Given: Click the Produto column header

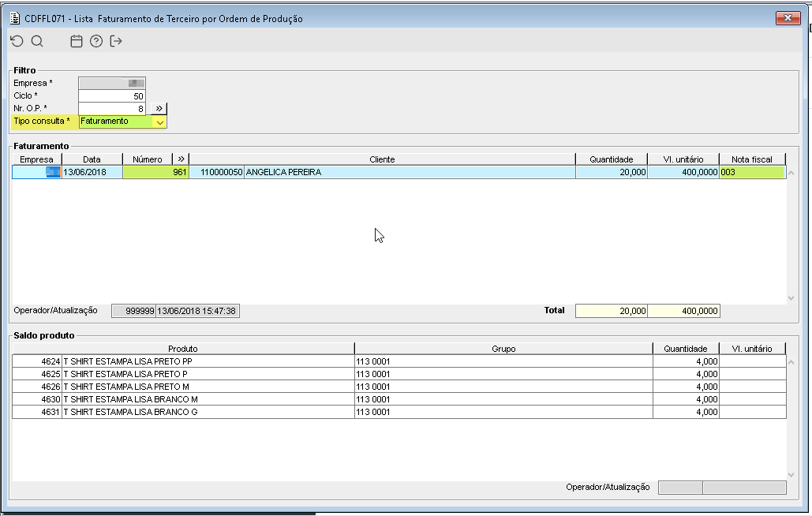Looking at the screenshot, I should coord(183,349).
